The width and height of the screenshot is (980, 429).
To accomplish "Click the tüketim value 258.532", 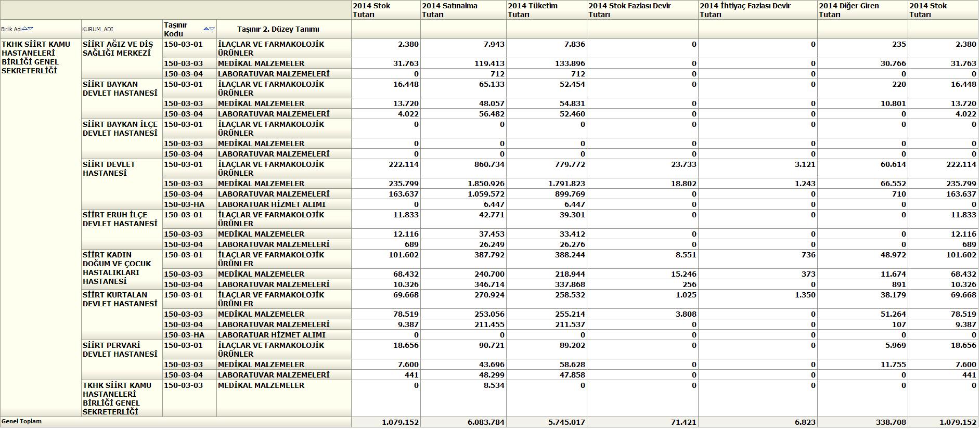I will 570,295.
